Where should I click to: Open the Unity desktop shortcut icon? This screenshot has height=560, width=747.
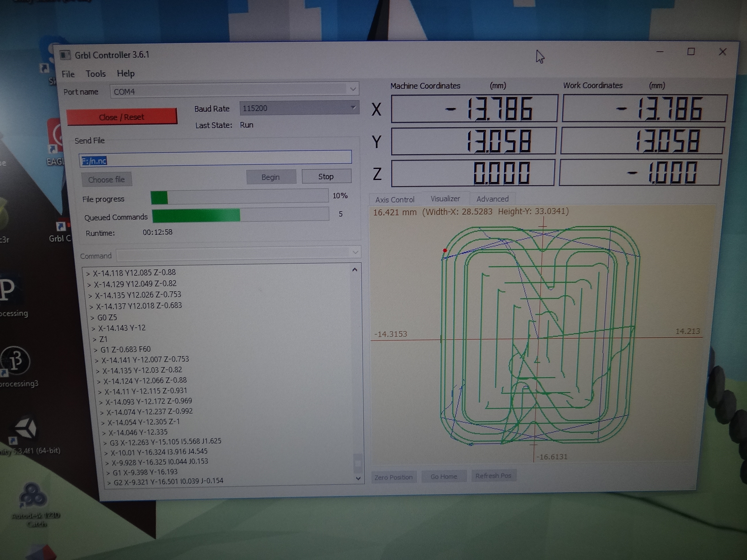point(26,430)
